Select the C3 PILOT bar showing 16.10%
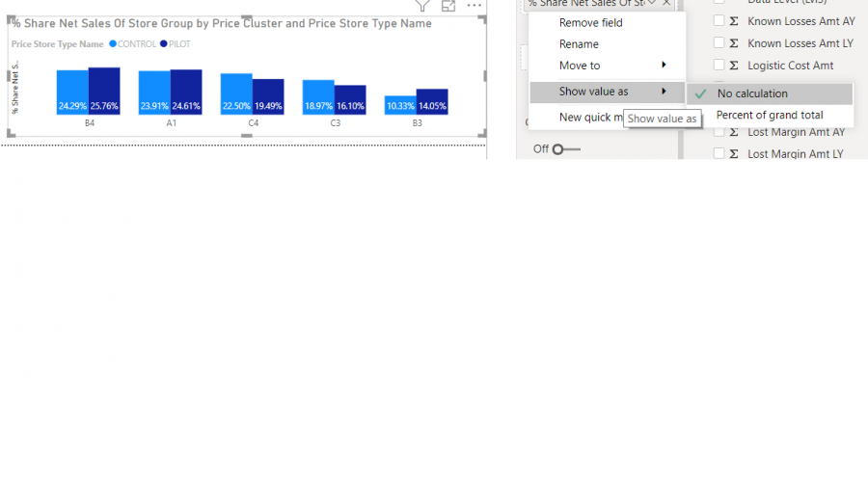868x478 pixels. [350, 100]
